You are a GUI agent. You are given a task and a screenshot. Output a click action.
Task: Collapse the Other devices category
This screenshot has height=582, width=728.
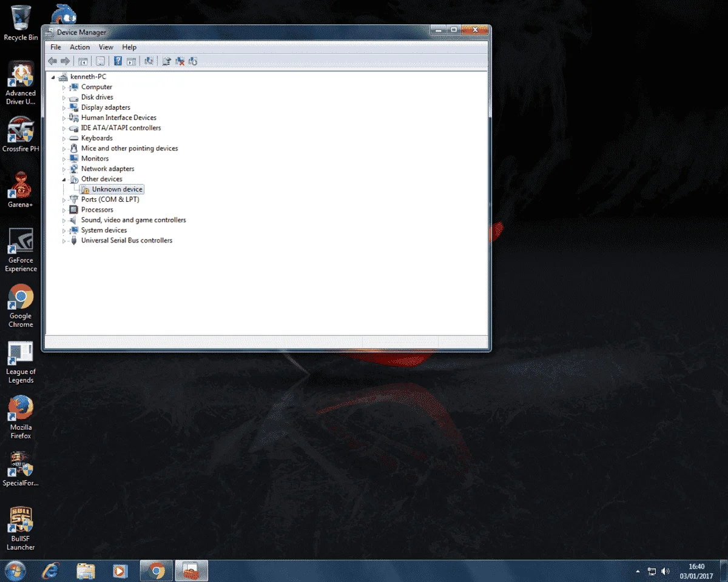[64, 179]
